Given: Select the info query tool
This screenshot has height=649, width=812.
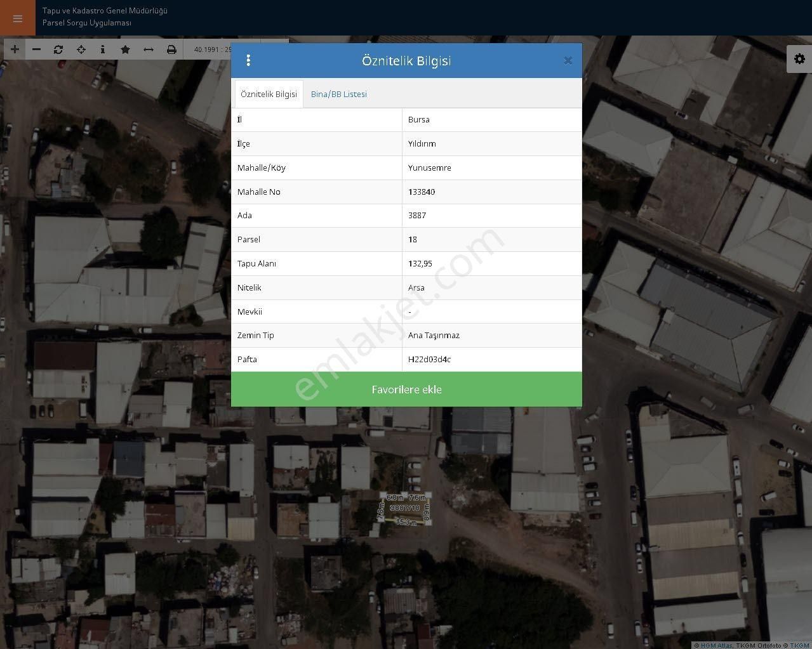Looking at the screenshot, I should click(103, 49).
